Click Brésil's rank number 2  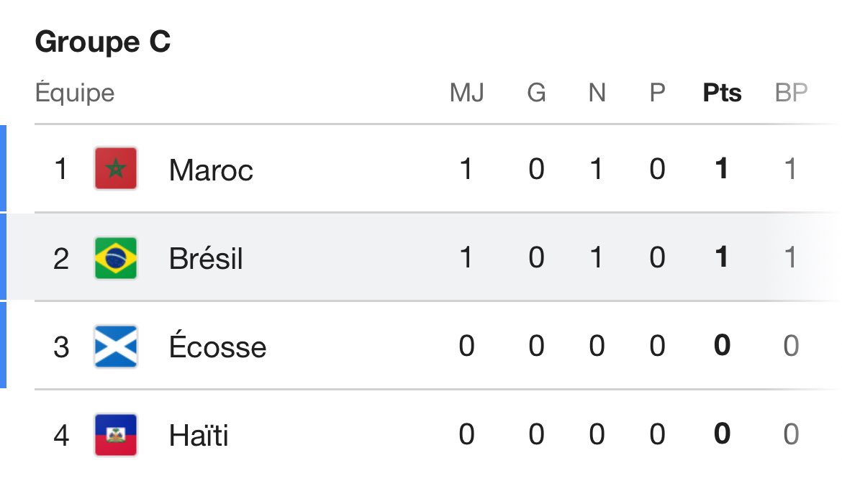tap(61, 259)
